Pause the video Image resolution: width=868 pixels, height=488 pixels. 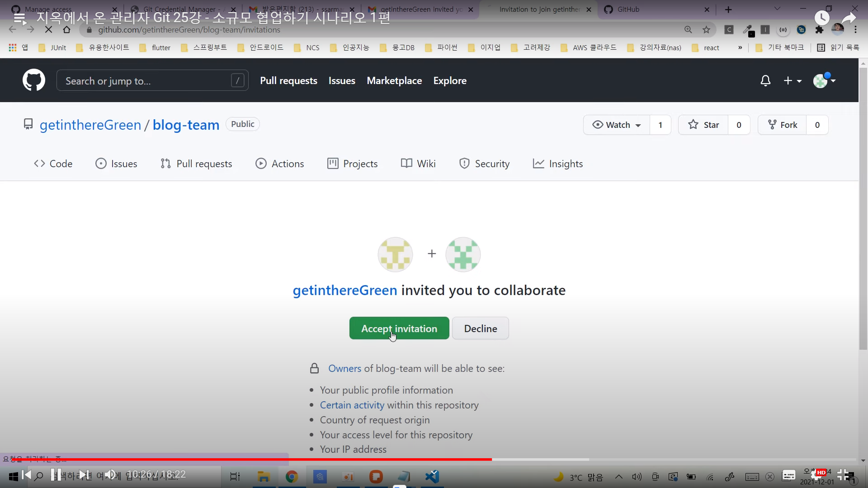pyautogui.click(x=56, y=474)
